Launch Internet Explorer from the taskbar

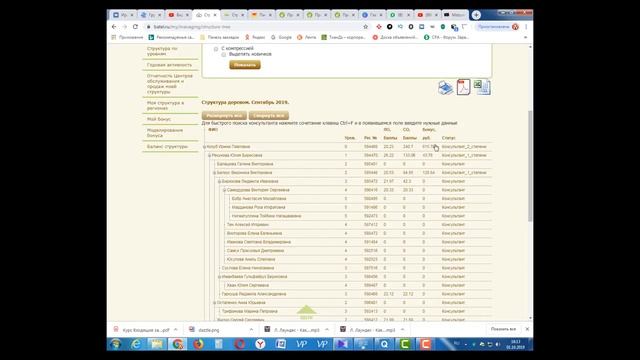(x=136, y=344)
